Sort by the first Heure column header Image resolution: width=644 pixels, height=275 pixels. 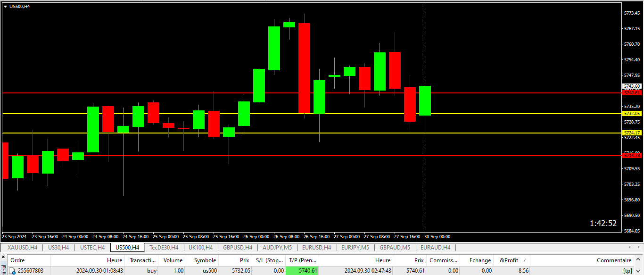(88, 260)
